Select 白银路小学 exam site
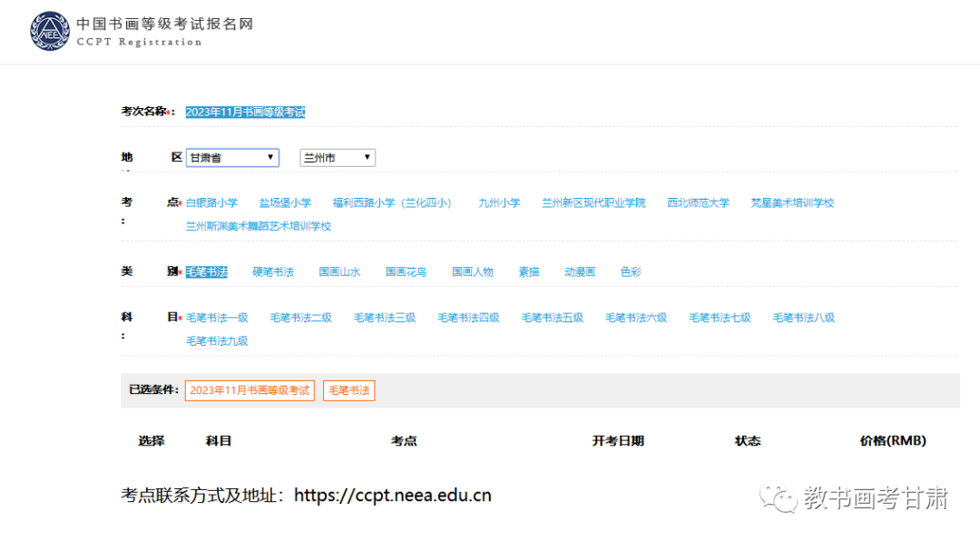Viewport: 980px width, 541px height. tap(211, 203)
